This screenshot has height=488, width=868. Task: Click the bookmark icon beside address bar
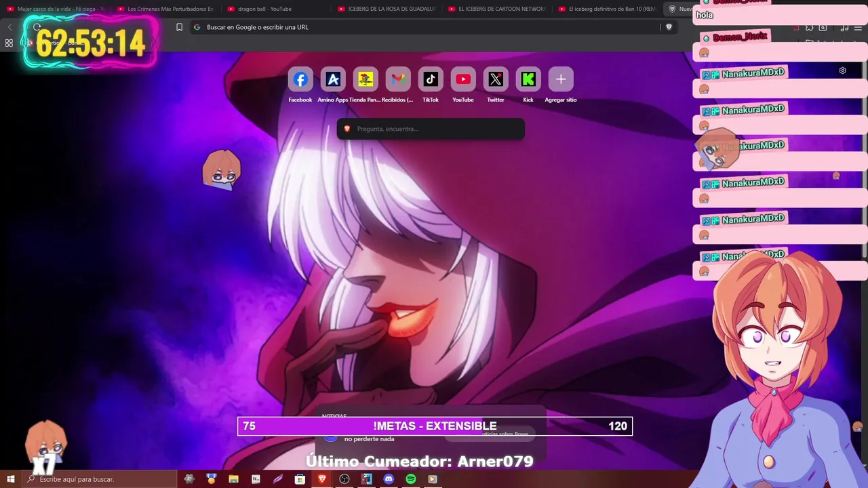click(x=179, y=27)
